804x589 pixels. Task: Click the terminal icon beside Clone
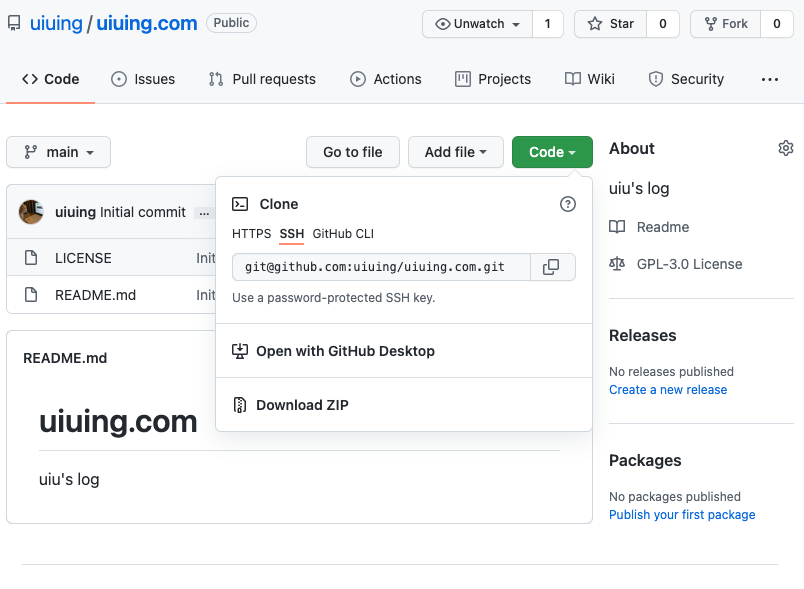240,204
